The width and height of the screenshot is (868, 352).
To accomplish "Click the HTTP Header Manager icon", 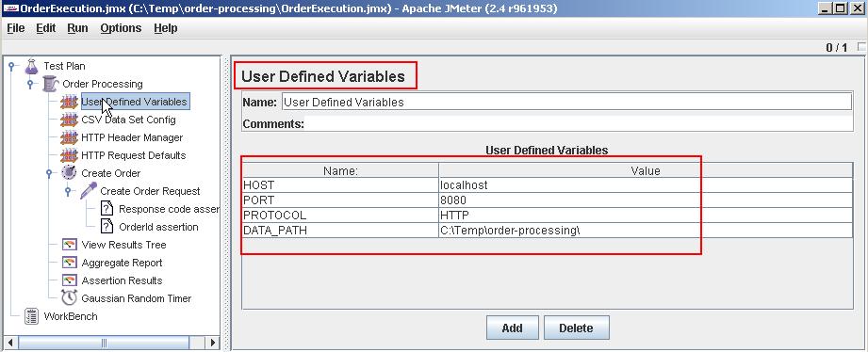I will [x=69, y=137].
